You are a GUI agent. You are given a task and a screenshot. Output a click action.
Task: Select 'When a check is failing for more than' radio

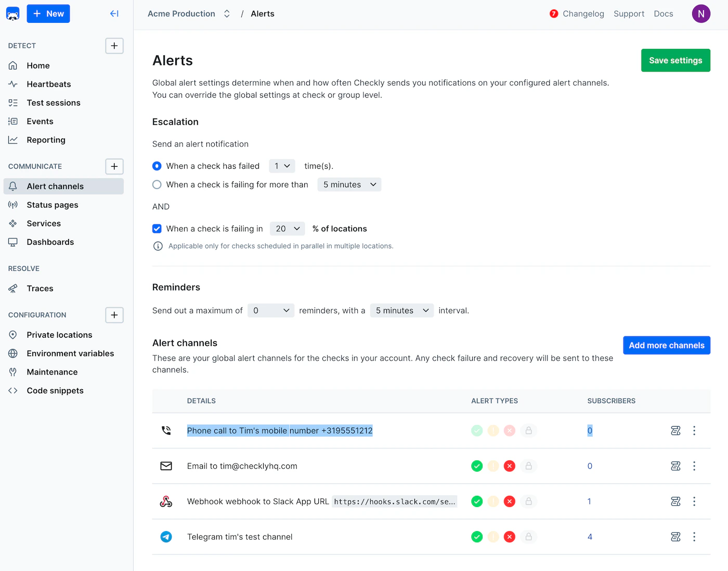(x=157, y=184)
